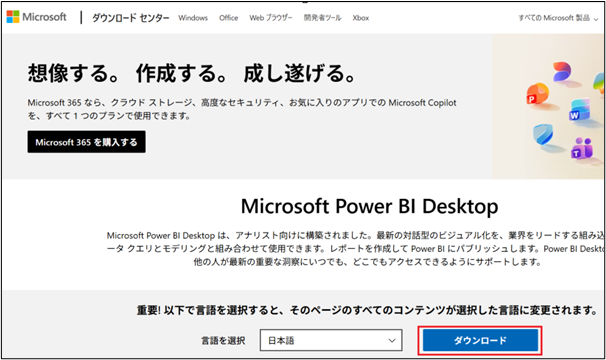This screenshot has width=606, height=360.
Task: Click Microsoft 365 を購入する button
Action: 87,142
